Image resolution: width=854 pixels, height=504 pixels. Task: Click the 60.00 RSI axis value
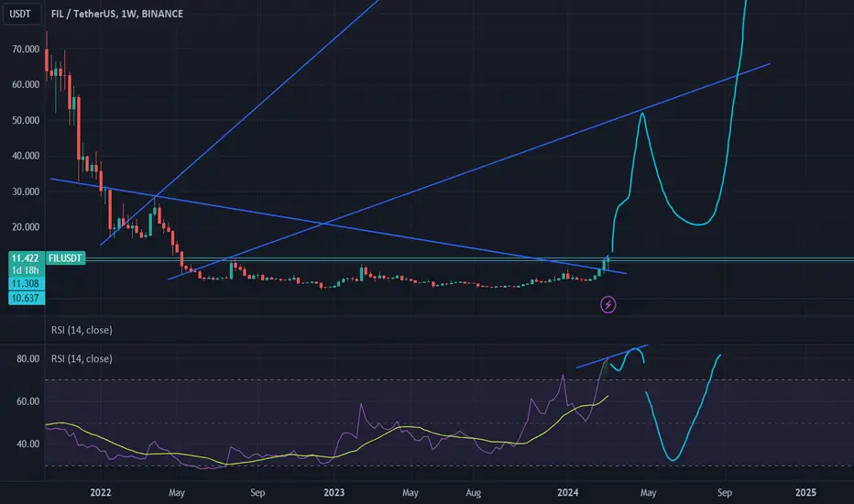coord(27,401)
